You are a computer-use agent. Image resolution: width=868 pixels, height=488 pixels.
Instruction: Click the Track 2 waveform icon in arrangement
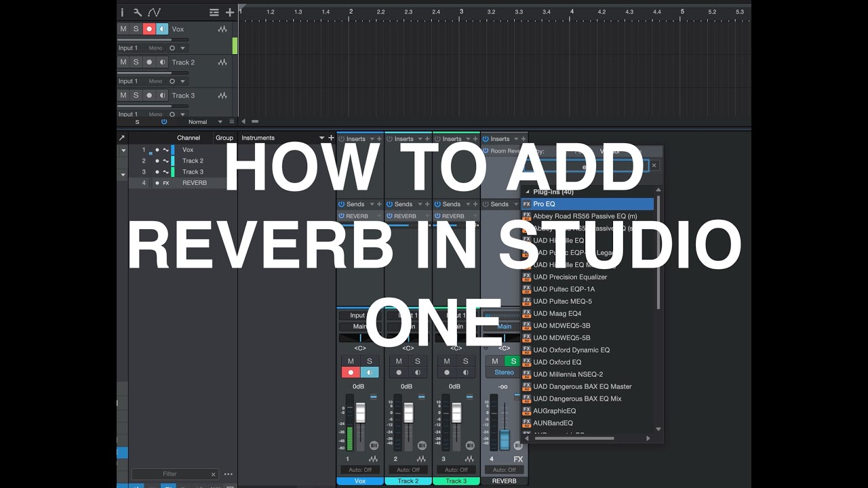coord(222,62)
